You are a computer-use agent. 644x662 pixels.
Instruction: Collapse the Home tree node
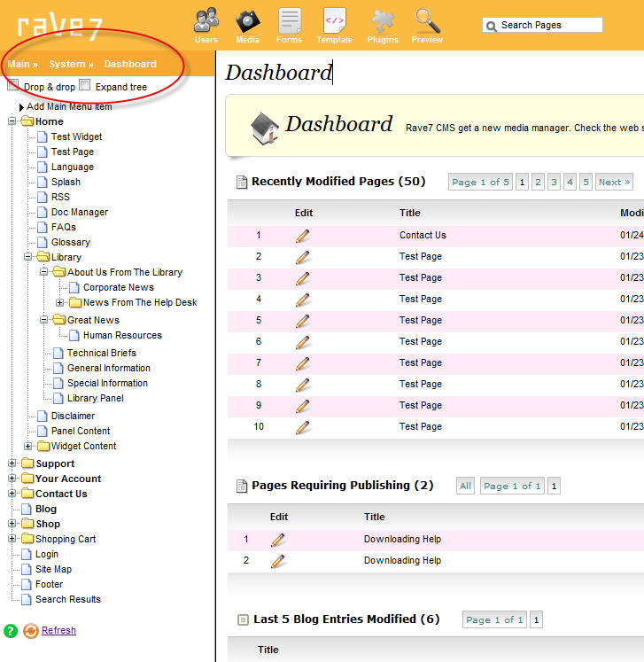pos(12,121)
